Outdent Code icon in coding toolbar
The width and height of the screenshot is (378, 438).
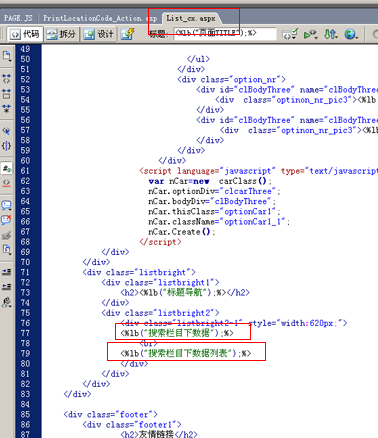pos(7,287)
